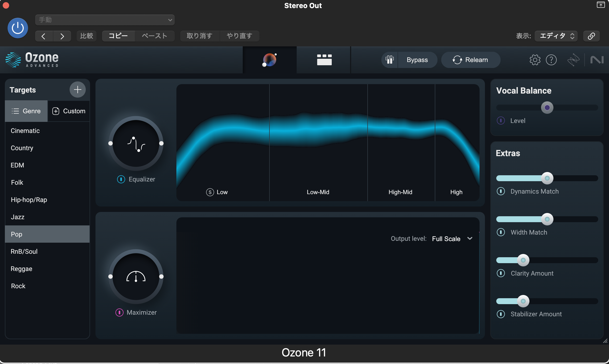
Task: Switch to Custom targets tab
Action: coord(69,111)
